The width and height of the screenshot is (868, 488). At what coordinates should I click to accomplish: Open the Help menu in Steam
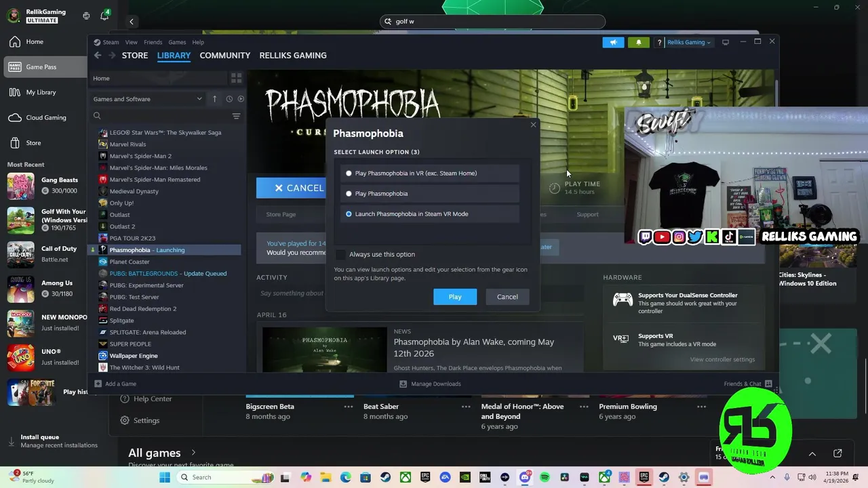coord(198,42)
